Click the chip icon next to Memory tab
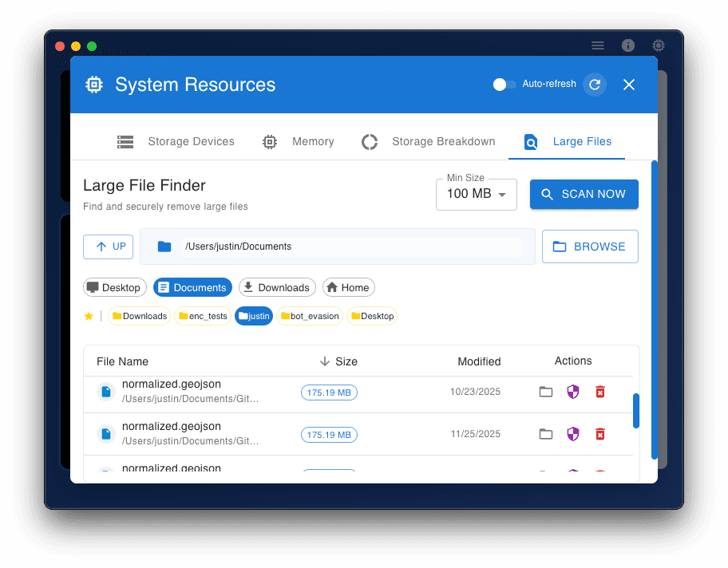This screenshot has height=568, width=728. click(269, 141)
